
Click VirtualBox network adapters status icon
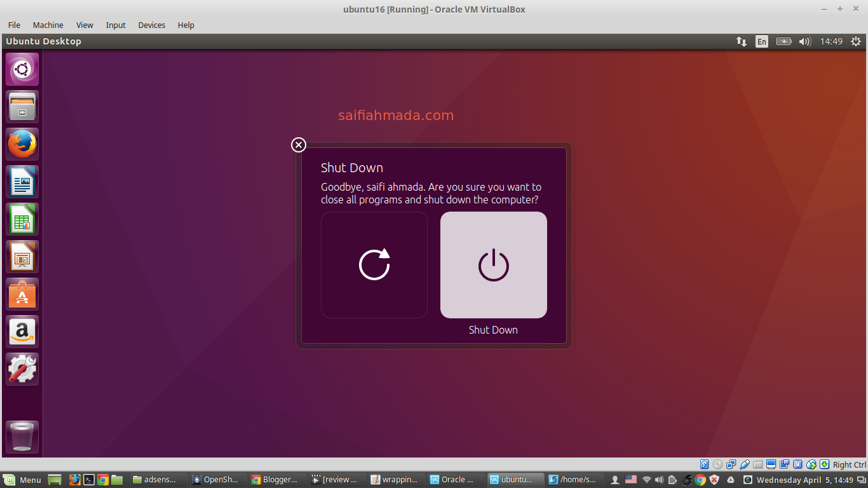click(x=731, y=464)
